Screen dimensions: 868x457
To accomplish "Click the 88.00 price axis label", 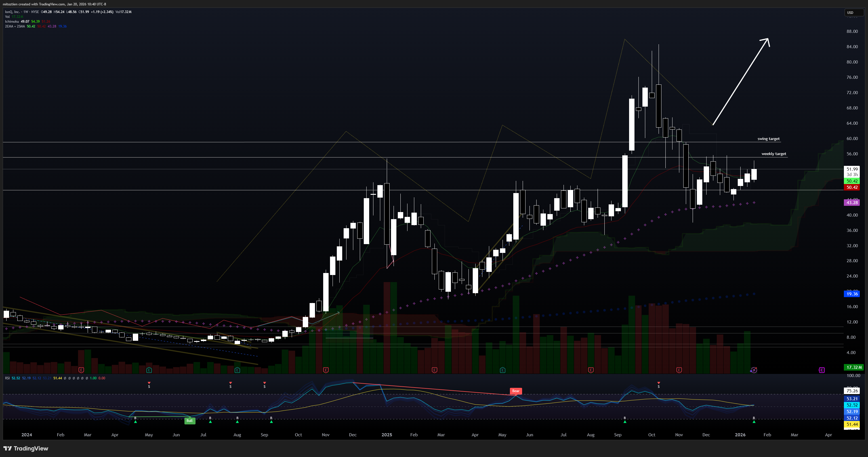I will coord(852,31).
